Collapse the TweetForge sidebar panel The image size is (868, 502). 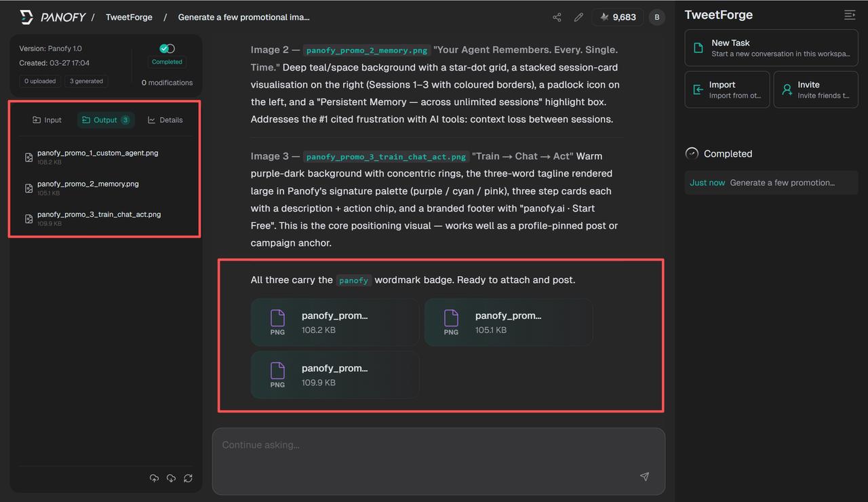point(849,15)
